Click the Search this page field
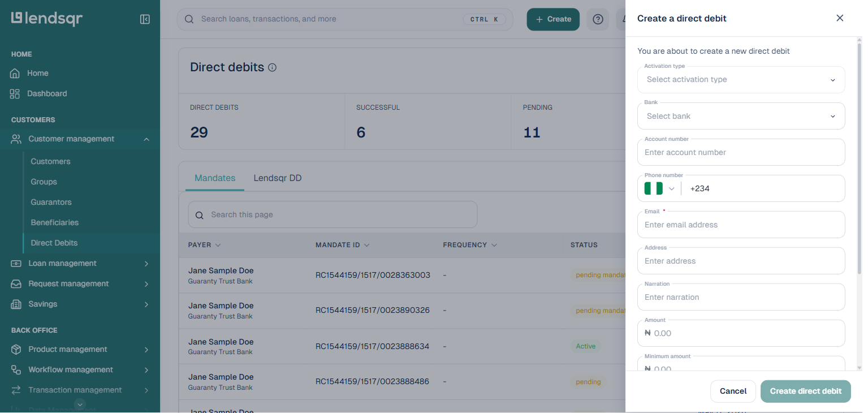The height and width of the screenshot is (413, 868). pyautogui.click(x=332, y=215)
